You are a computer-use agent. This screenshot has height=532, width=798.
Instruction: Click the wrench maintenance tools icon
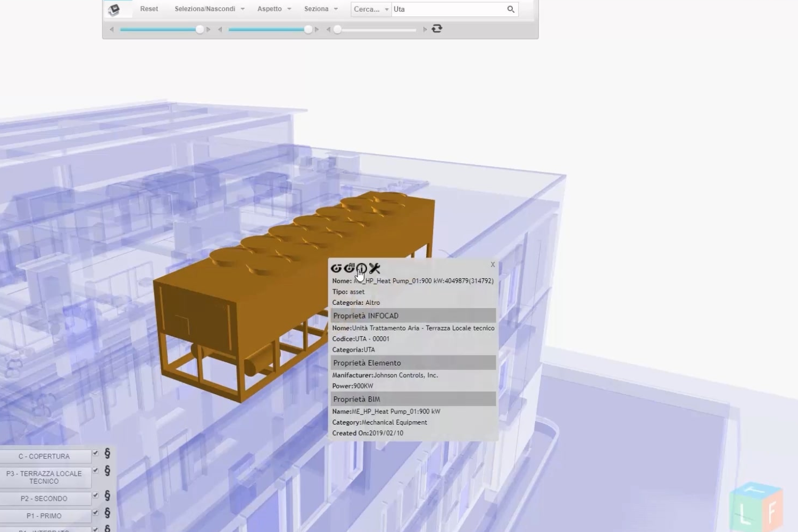tap(375, 268)
